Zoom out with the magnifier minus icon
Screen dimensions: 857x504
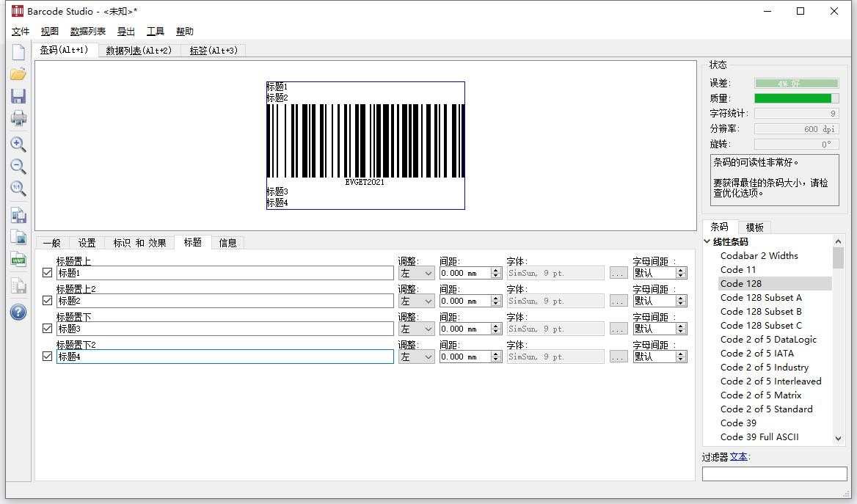click(x=18, y=167)
